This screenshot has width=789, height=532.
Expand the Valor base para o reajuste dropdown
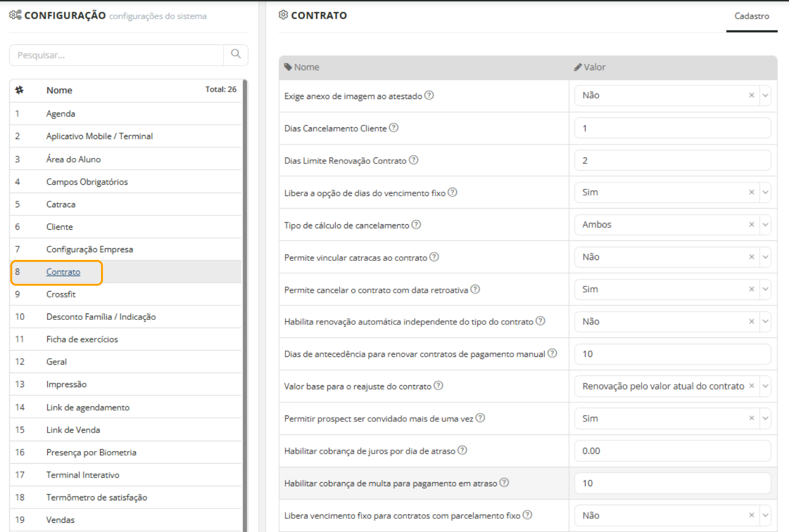tap(765, 386)
